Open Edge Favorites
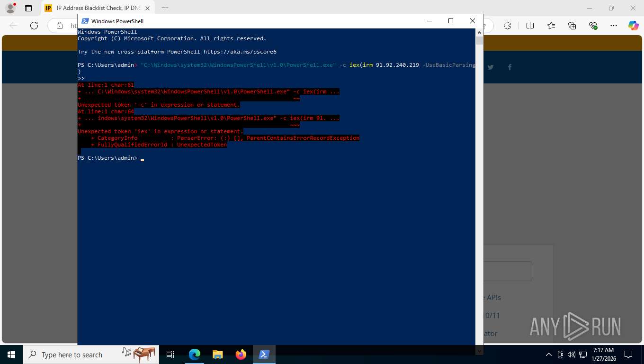644x364 pixels. [x=551, y=26]
